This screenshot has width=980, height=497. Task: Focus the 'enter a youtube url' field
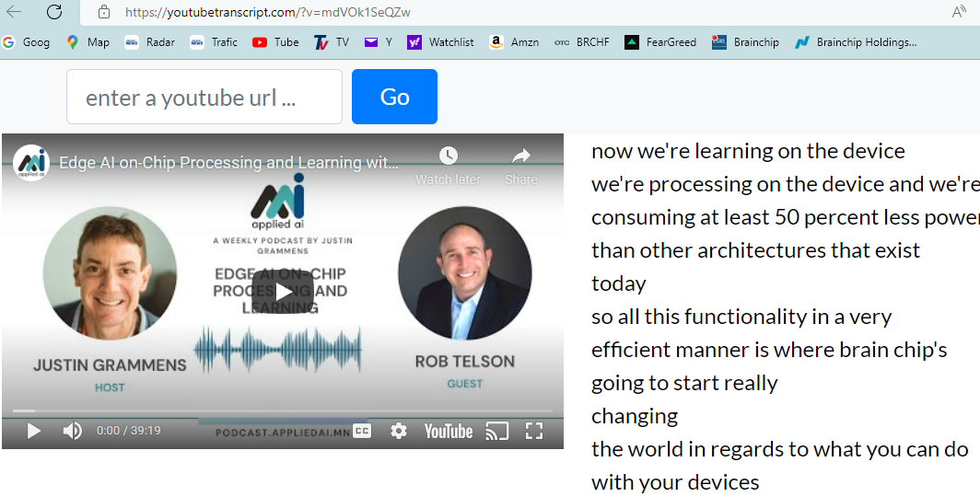click(x=204, y=97)
